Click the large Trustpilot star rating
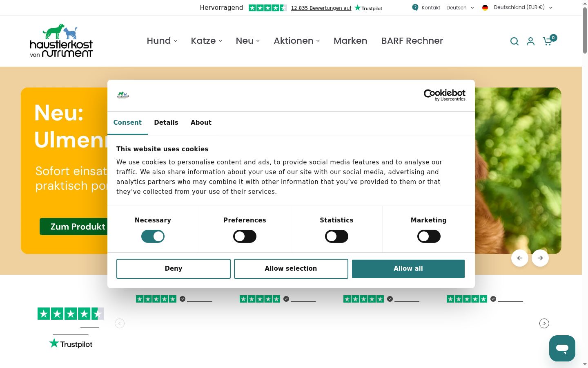 pos(71,314)
